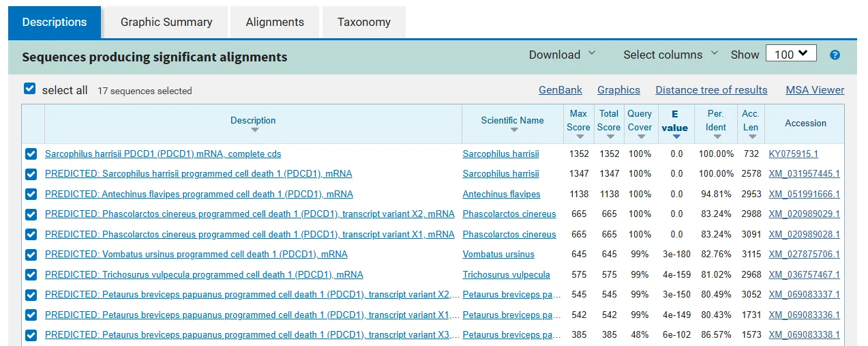Viewport: 868px width, 346px height.
Task: Open the Antechinus flavipes scientific name link
Action: [501, 194]
